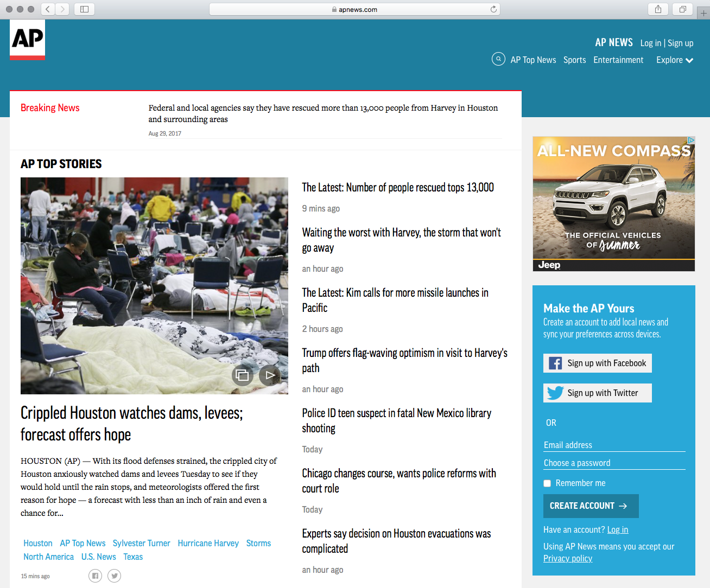The height and width of the screenshot is (588, 710).
Task: Open the Breaking News Harvey rescue headline
Action: tap(324, 114)
